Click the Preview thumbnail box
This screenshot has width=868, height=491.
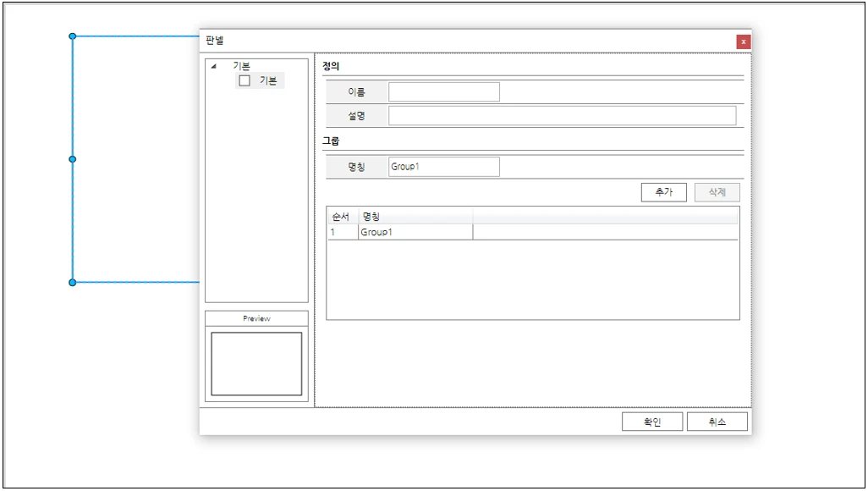(256, 364)
